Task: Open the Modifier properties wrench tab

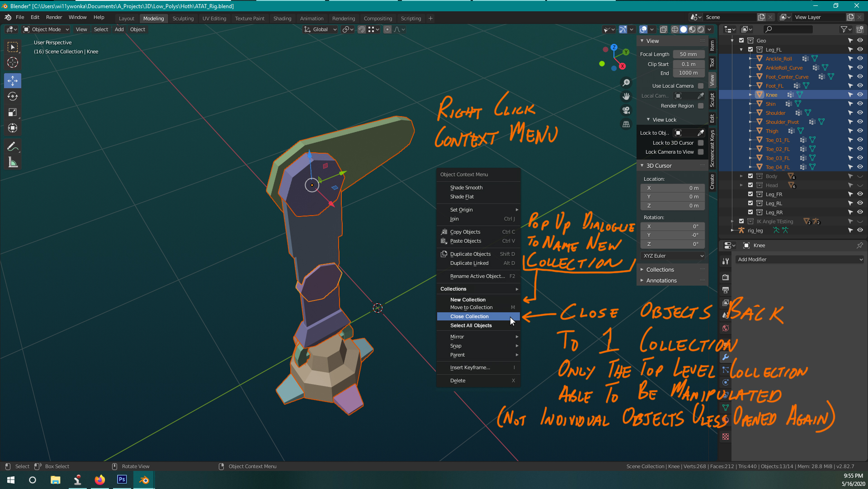Action: tap(726, 357)
